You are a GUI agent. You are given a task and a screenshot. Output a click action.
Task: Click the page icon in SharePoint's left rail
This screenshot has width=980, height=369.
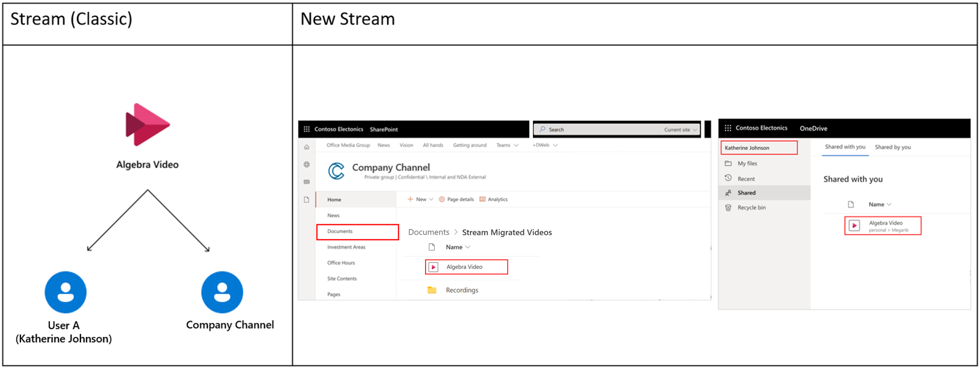pyautogui.click(x=307, y=200)
